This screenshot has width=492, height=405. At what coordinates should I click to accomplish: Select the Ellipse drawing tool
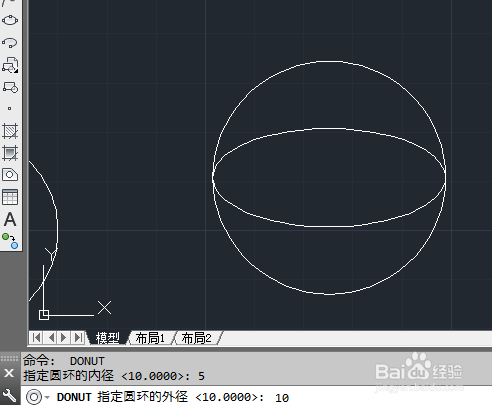pyautogui.click(x=10, y=20)
